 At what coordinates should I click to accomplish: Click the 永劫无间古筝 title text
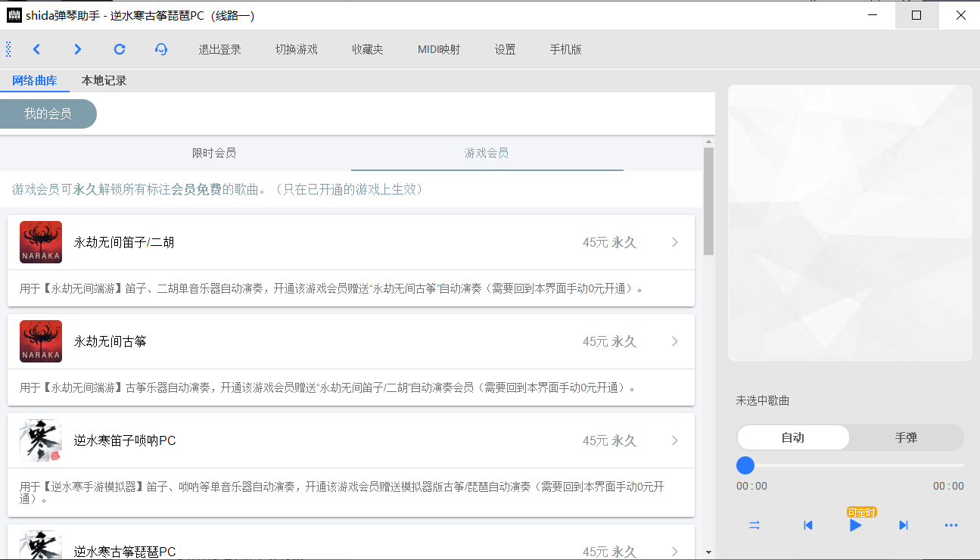[110, 341]
